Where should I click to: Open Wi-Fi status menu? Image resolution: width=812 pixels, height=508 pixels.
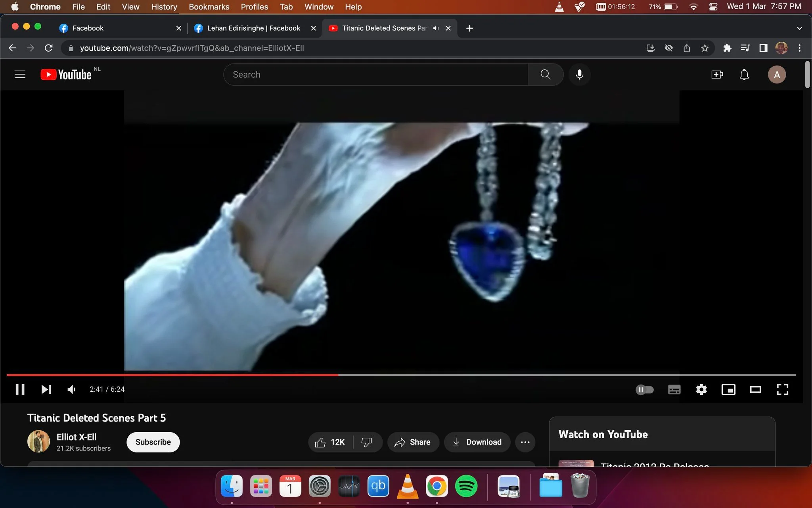(x=693, y=7)
